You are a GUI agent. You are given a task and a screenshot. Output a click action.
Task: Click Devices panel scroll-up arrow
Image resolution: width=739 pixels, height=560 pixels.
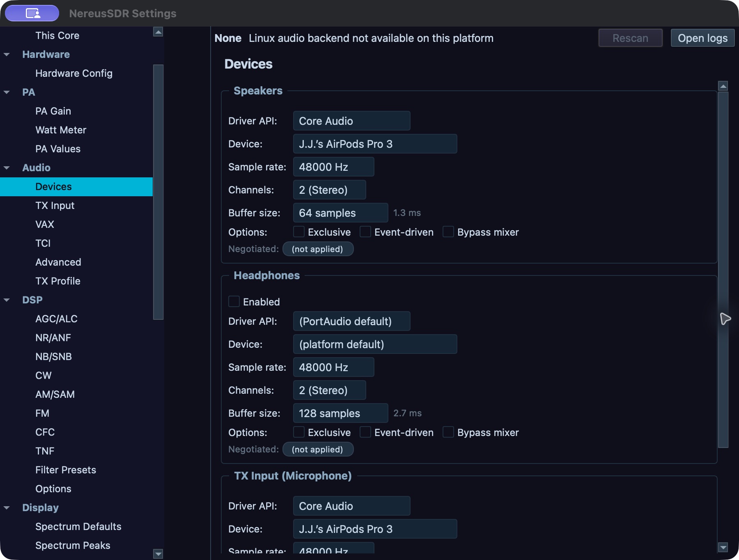(723, 86)
